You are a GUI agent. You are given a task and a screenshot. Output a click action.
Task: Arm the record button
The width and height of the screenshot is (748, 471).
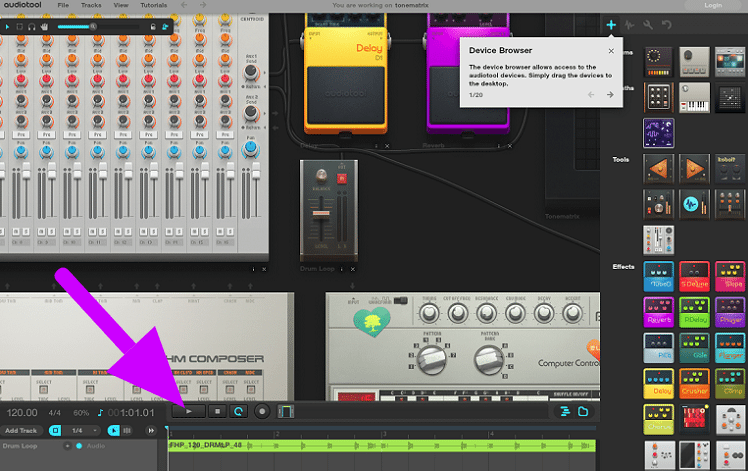click(262, 411)
